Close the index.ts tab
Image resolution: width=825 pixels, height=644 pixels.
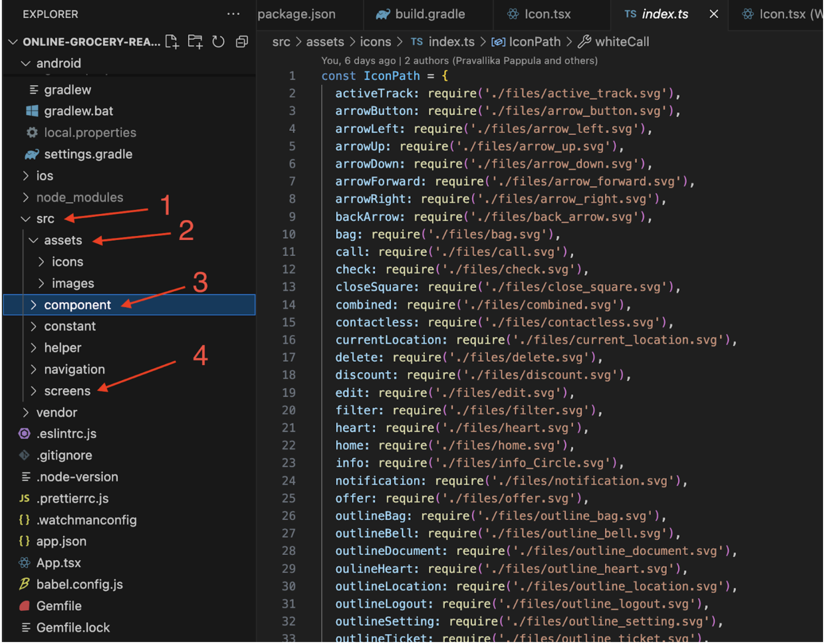click(713, 14)
